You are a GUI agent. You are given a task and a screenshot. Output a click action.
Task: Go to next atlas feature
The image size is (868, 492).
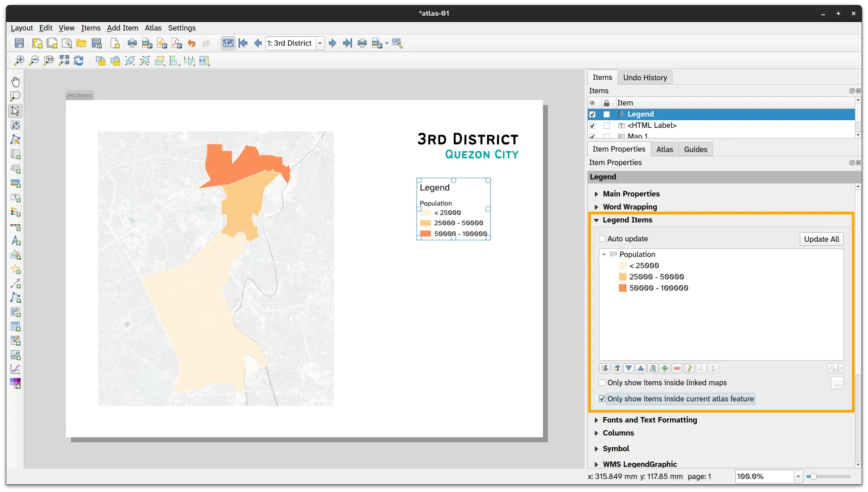[x=332, y=43]
